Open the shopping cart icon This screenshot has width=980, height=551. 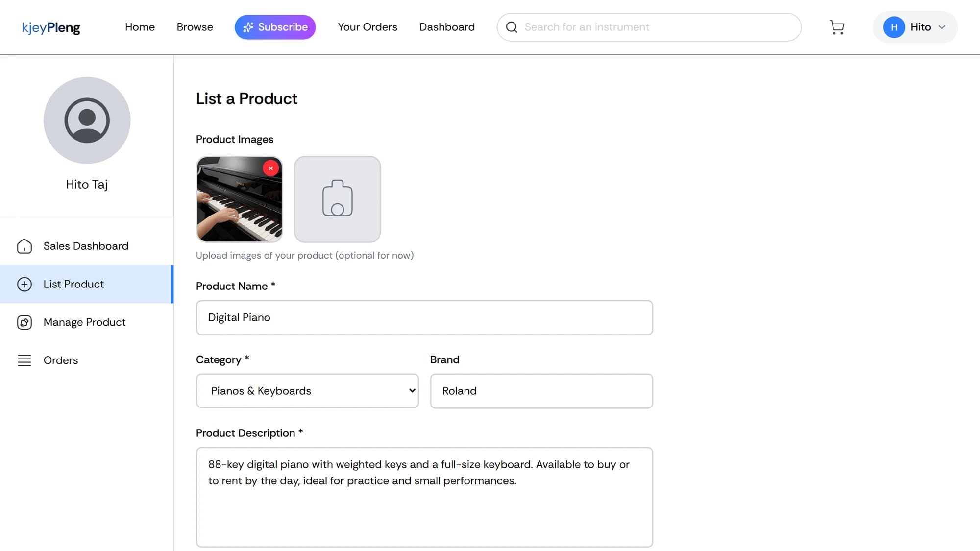point(837,27)
